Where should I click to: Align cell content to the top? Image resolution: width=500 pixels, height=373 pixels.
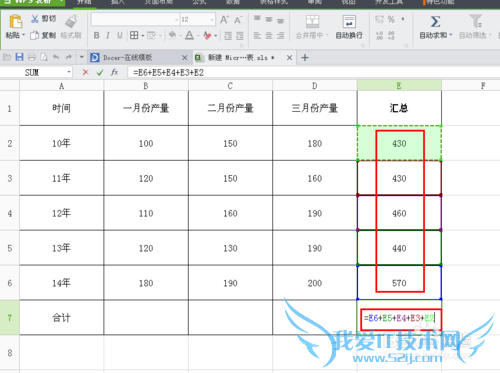257,19
